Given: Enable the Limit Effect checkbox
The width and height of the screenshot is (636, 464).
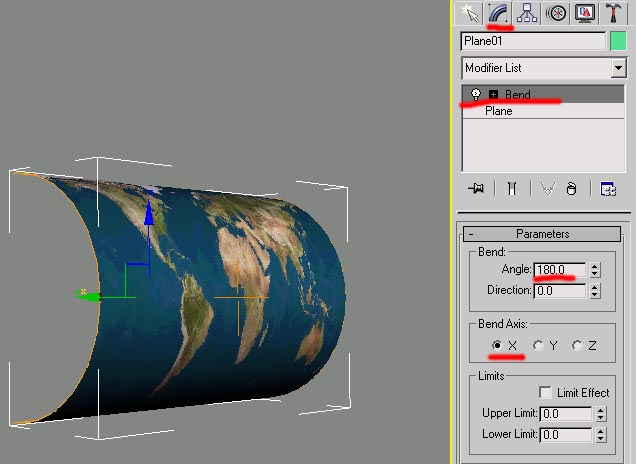Looking at the screenshot, I should click(546, 392).
